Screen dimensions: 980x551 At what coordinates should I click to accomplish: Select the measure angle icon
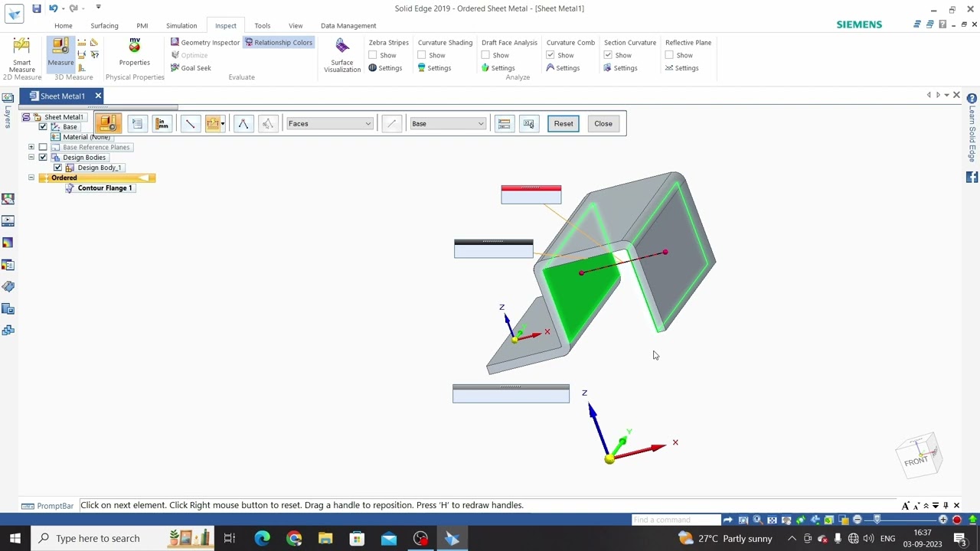coord(243,123)
